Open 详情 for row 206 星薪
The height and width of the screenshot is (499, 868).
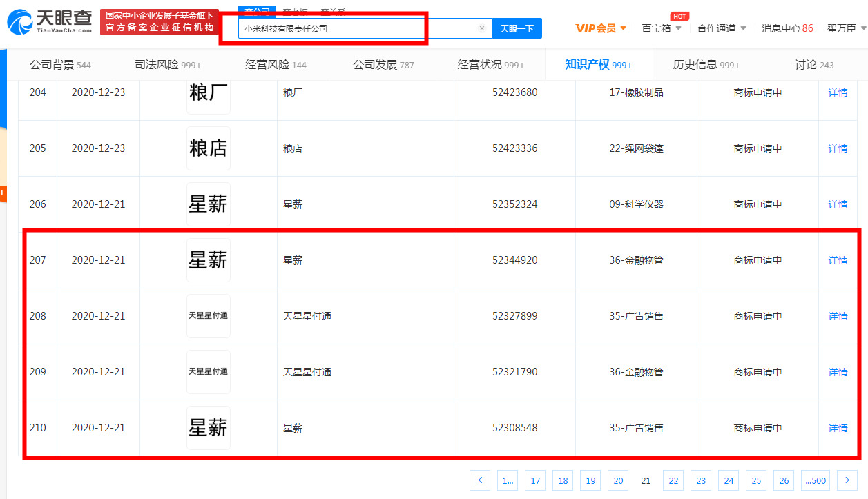coord(838,204)
